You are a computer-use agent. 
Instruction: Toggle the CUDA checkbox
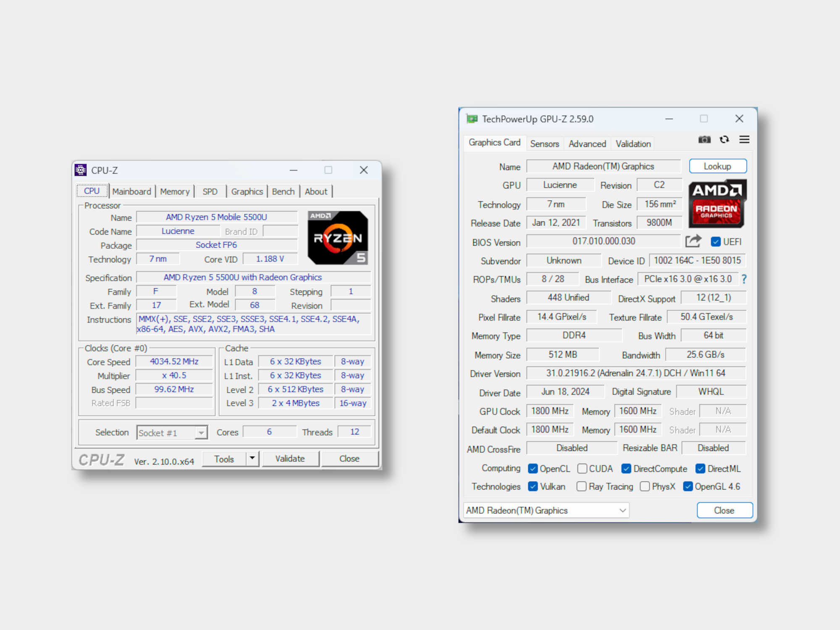582,469
